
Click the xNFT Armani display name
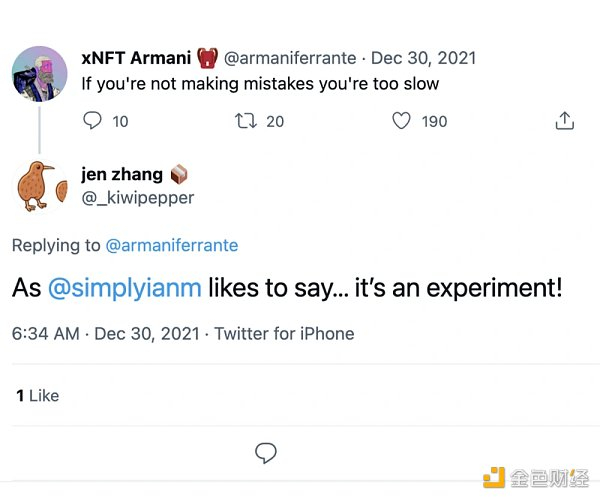(136, 57)
